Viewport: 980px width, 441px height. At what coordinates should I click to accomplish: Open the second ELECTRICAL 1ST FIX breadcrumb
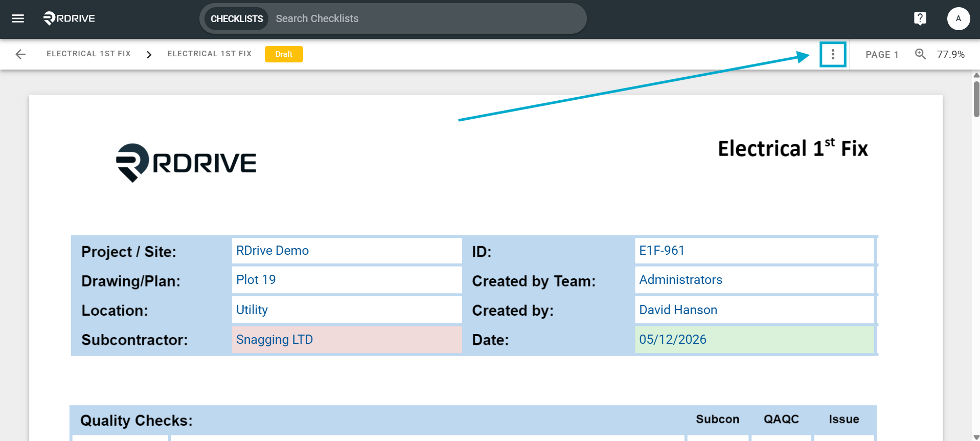(x=210, y=54)
